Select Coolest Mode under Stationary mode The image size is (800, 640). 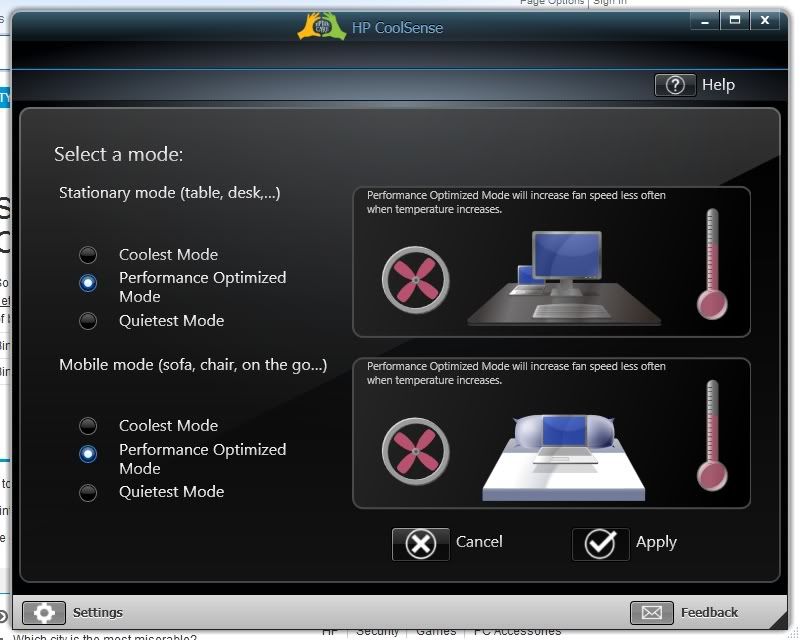coord(88,254)
